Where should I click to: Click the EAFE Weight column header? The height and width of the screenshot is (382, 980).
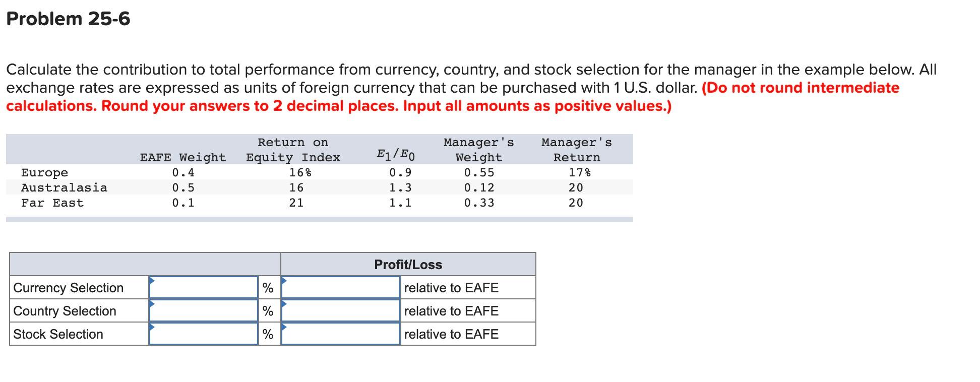(182, 157)
